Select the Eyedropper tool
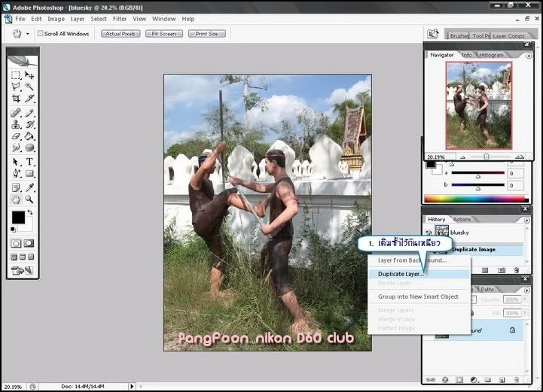 click(x=29, y=187)
